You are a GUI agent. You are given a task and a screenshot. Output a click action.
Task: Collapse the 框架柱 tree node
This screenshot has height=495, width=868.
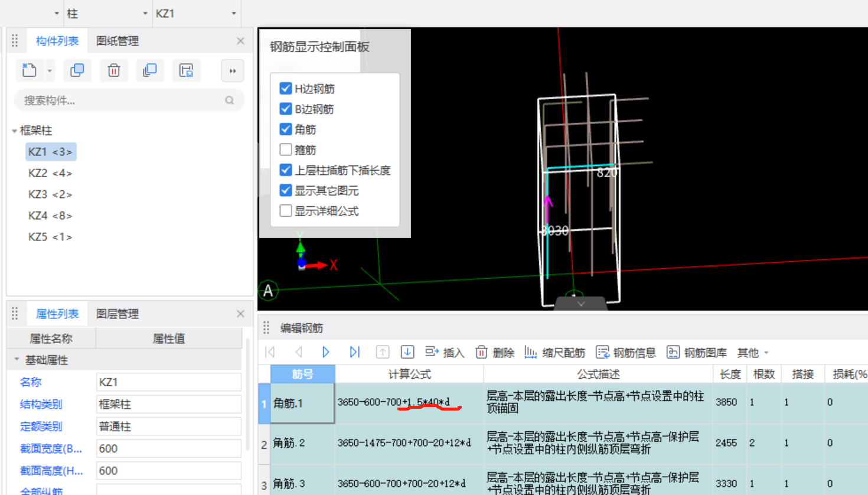14,131
